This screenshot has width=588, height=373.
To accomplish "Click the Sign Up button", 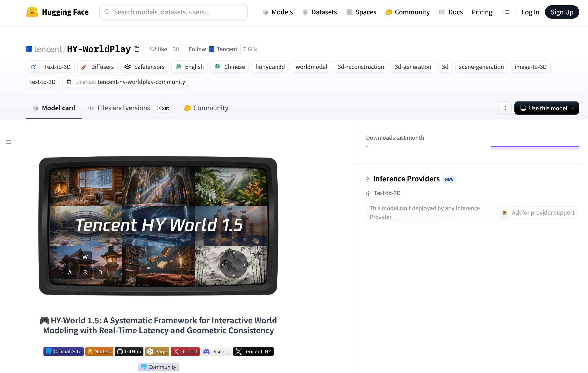I will 562,12.
